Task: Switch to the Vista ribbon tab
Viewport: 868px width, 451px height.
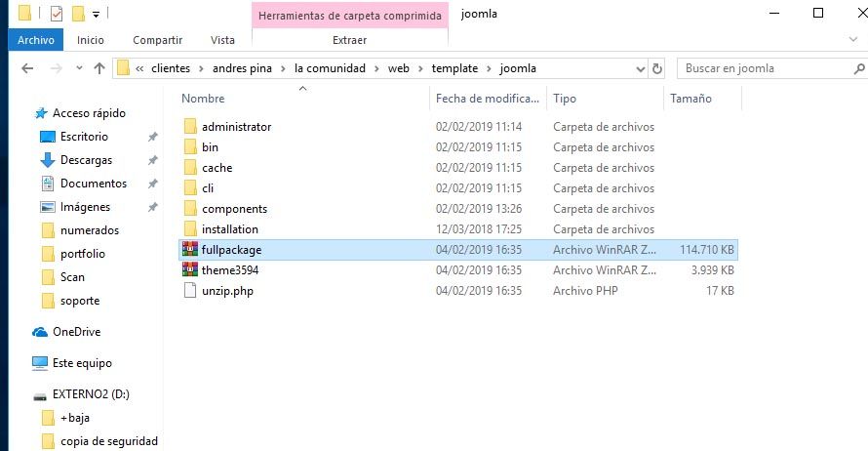Action: pos(222,40)
